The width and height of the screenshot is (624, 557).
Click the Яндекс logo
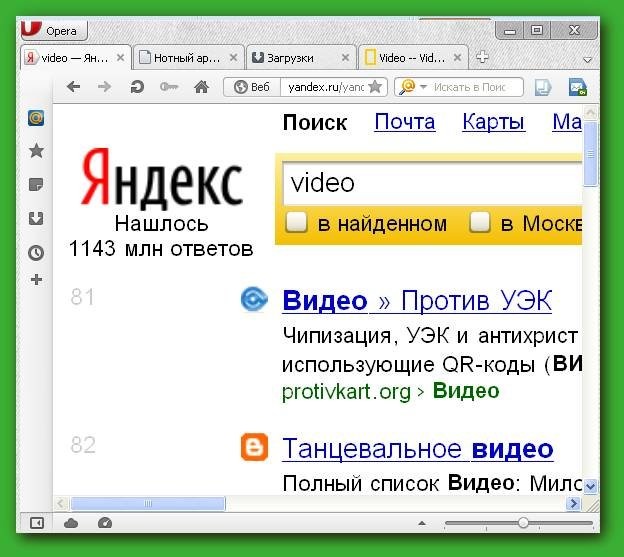[162, 177]
